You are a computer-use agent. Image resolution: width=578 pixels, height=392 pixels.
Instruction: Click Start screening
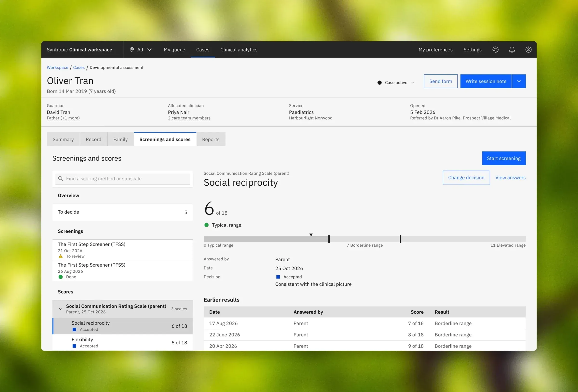(x=504, y=158)
